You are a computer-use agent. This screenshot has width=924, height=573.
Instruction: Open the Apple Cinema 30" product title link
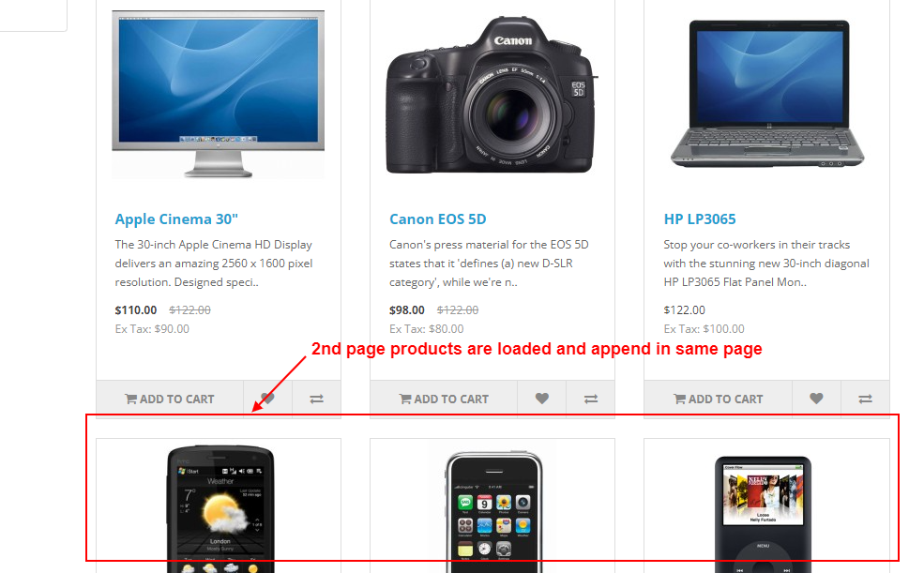tap(176, 219)
